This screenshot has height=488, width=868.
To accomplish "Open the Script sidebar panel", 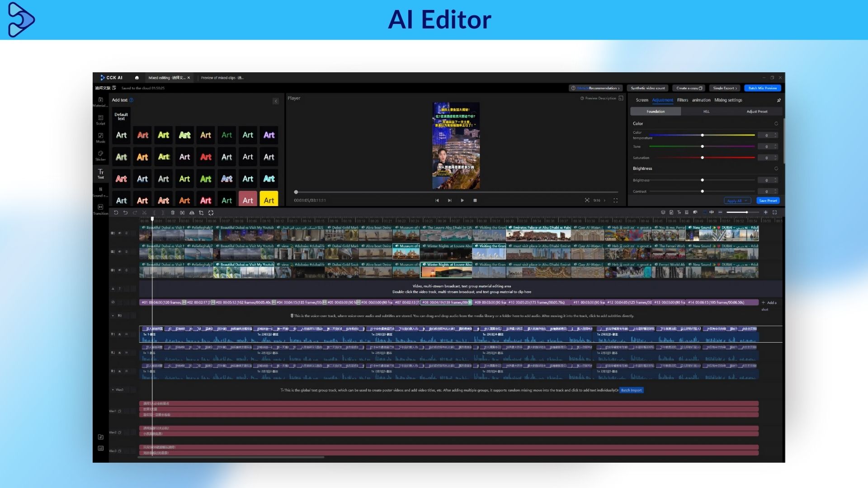I will click(x=100, y=119).
